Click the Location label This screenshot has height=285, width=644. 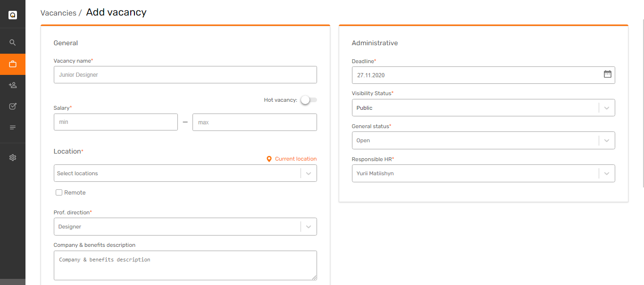(x=67, y=151)
